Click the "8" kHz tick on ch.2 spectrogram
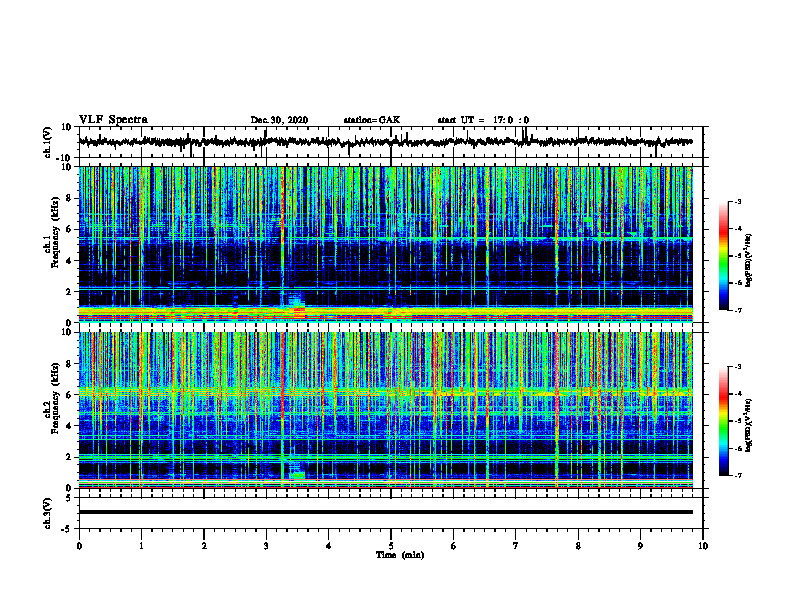Image resolution: width=792 pixels, height=612 pixels. [69, 364]
